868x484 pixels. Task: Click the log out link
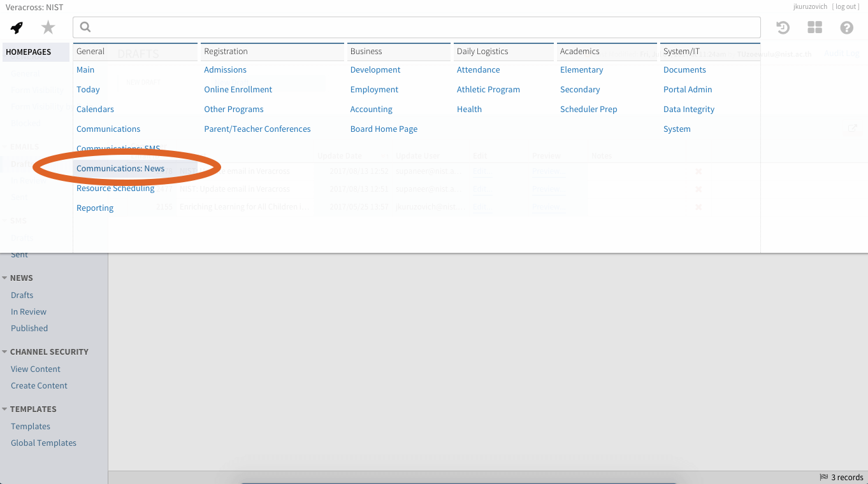click(846, 7)
